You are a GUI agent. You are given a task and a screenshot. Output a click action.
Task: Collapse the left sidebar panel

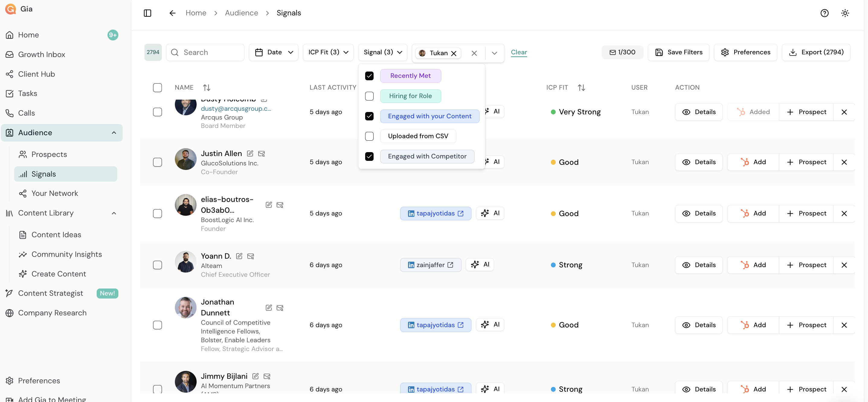(147, 13)
